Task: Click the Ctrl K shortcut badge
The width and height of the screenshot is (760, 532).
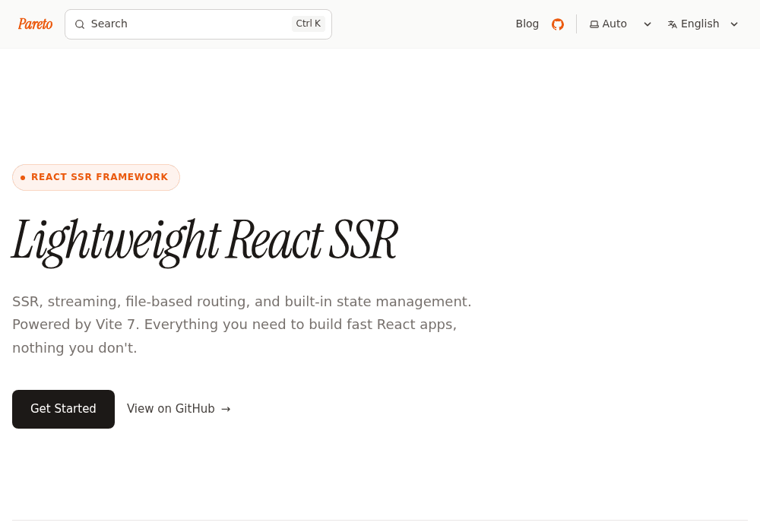Action: tap(309, 24)
